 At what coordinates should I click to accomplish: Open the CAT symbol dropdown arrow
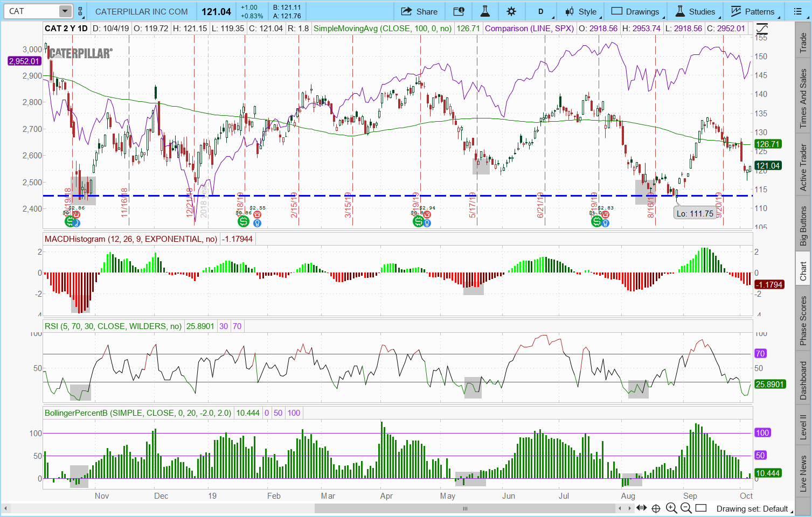click(x=65, y=11)
